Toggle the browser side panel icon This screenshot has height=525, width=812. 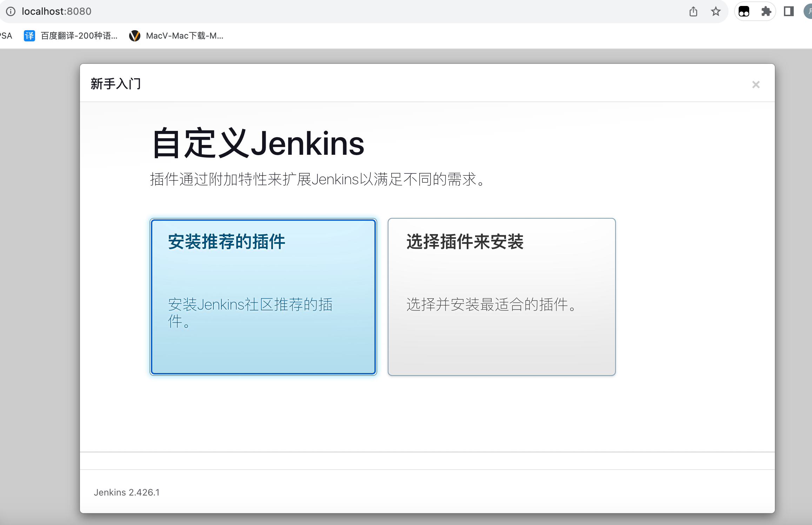(788, 12)
